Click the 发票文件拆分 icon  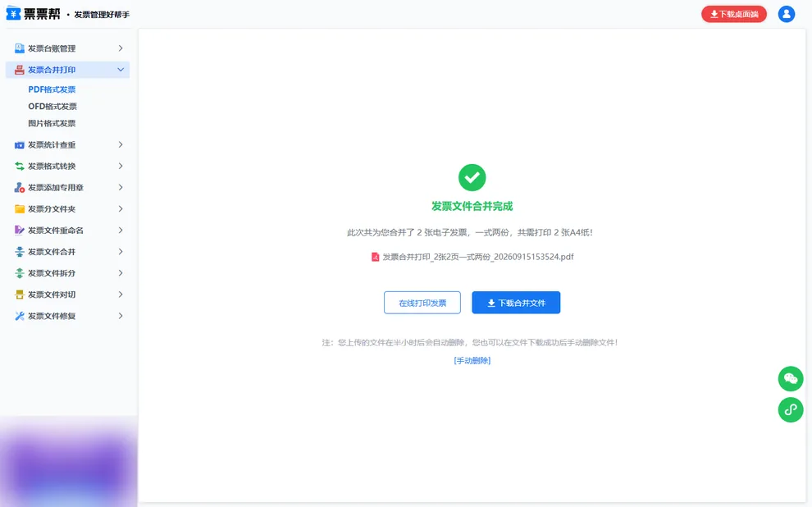pos(20,273)
